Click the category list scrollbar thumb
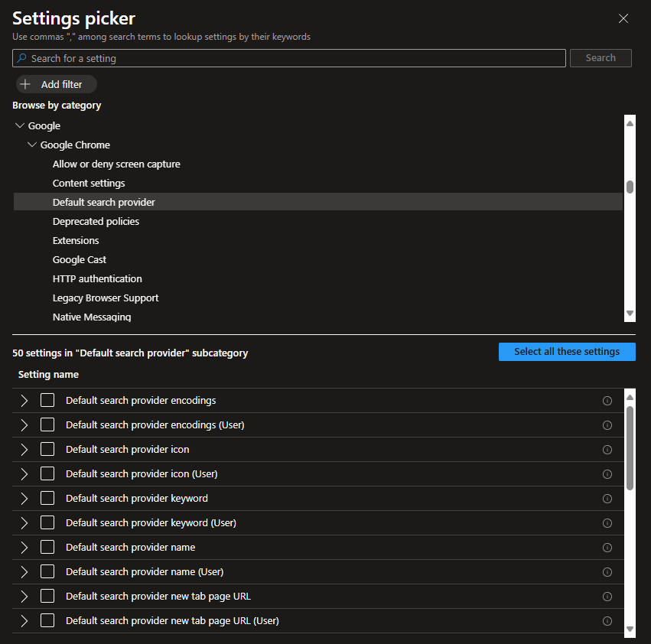Screen dimensions: 651x644 tap(630, 187)
